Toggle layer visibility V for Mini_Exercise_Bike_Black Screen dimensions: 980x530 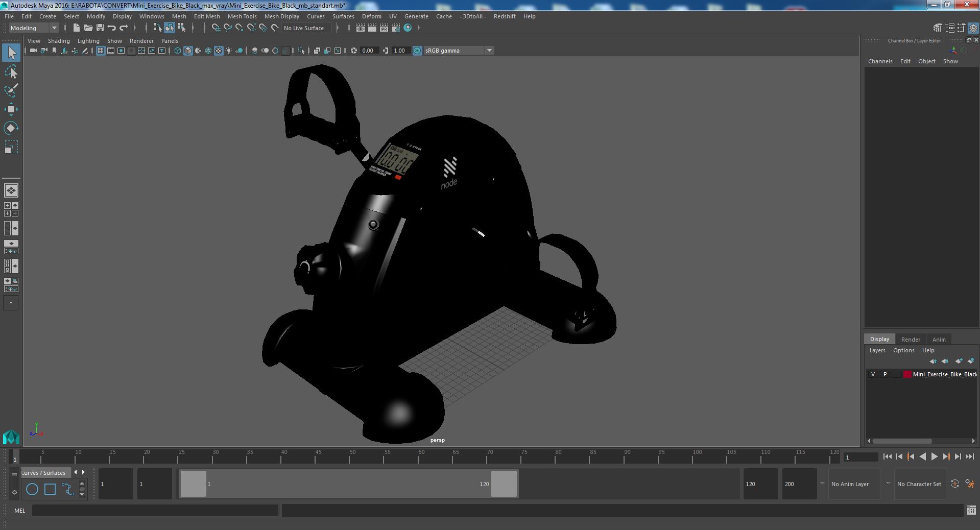(x=873, y=374)
